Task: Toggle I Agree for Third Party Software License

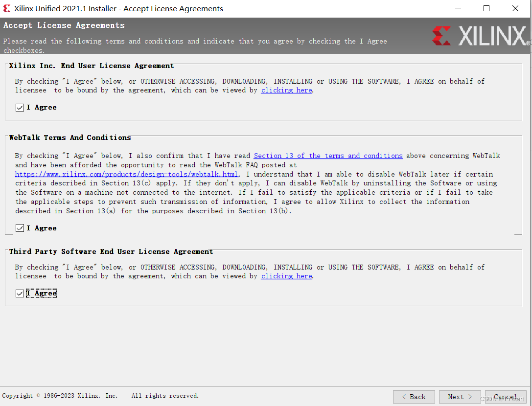Action: pos(20,293)
